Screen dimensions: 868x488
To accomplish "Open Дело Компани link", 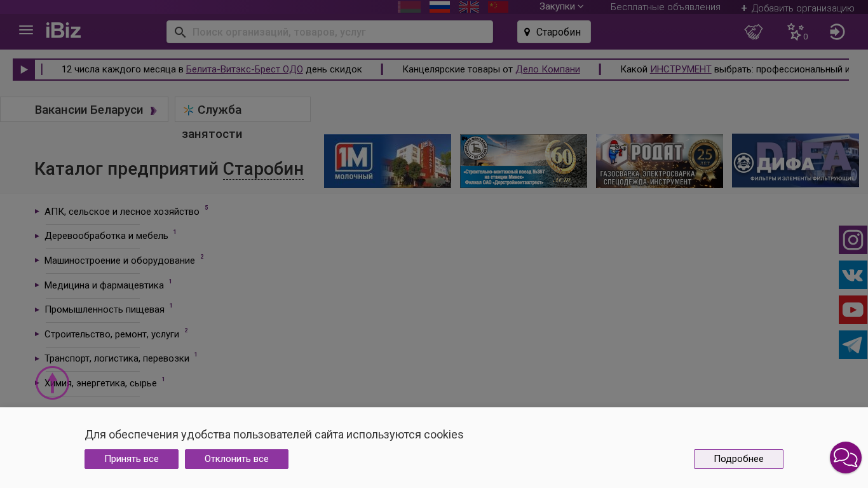I will [x=548, y=69].
